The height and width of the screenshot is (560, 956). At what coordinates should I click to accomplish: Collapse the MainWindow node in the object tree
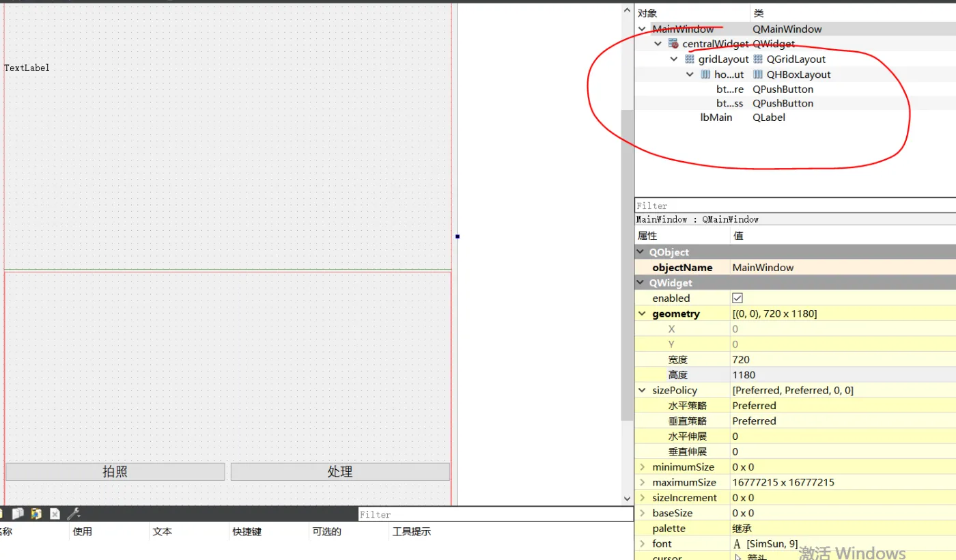pos(642,29)
